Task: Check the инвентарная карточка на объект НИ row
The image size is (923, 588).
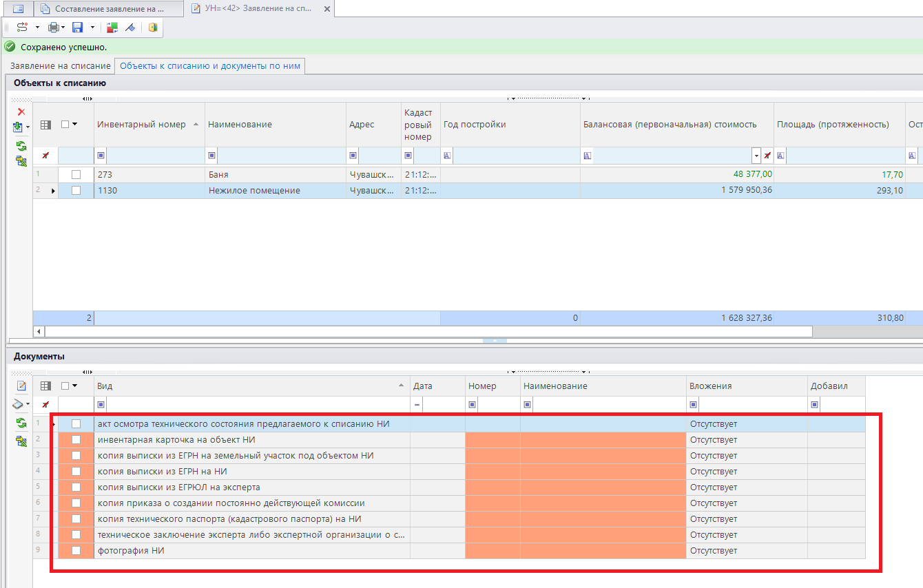Action: (x=76, y=440)
